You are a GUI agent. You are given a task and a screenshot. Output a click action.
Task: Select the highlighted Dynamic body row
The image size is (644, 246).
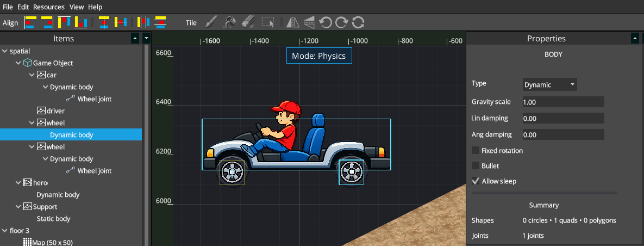point(71,134)
